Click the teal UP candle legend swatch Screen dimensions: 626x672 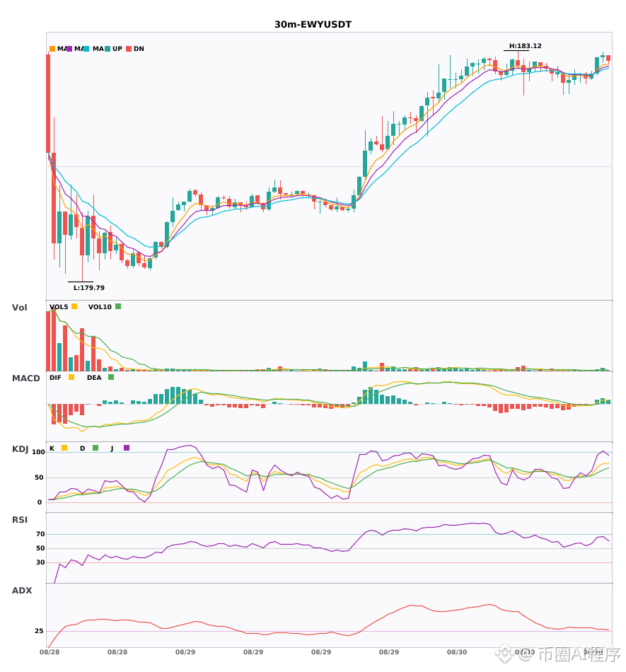point(108,49)
